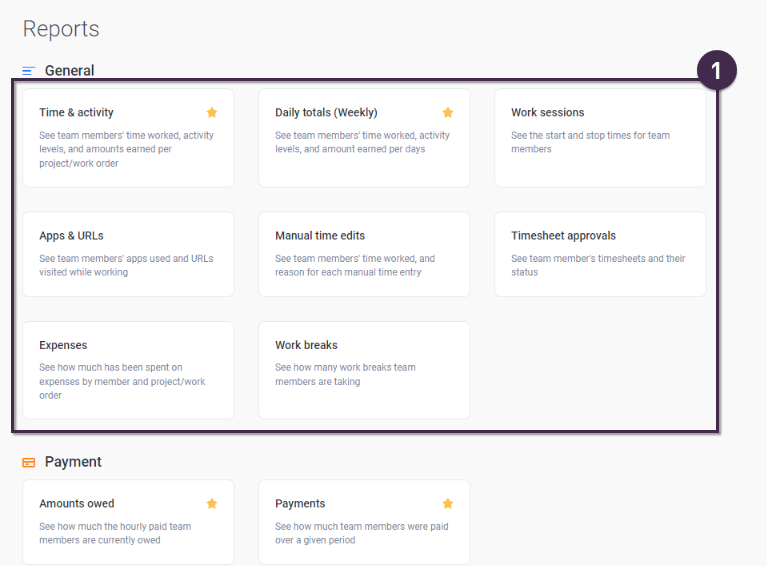
Task: Toggle the Daily totals (Weekly) star
Action: 448,113
